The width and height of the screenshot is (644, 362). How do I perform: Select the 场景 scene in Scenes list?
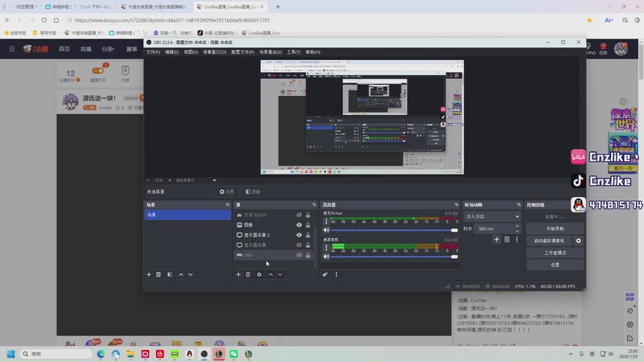coord(188,215)
